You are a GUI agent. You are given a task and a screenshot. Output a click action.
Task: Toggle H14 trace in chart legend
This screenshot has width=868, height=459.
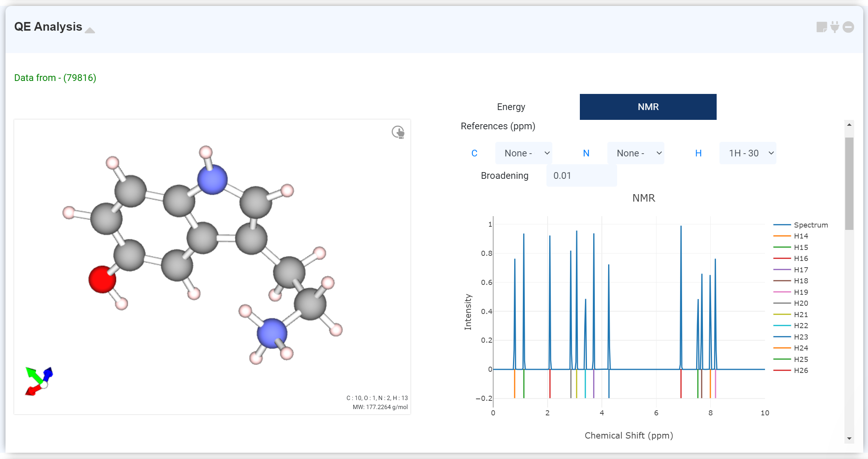click(800, 236)
